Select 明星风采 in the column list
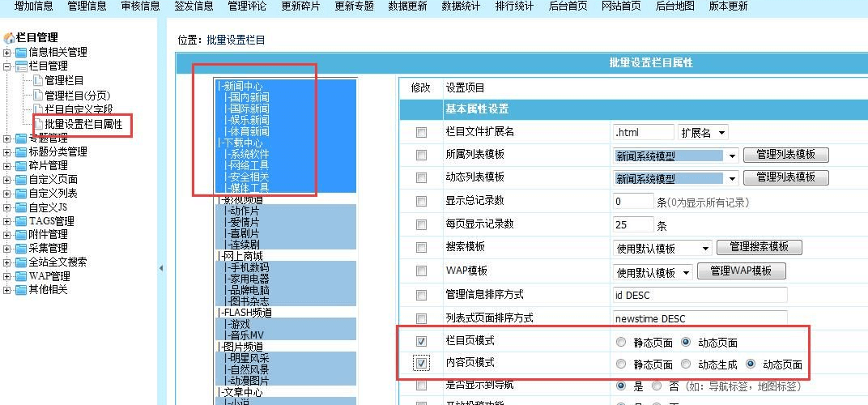Viewport: 868px width, 405px height. [249, 359]
